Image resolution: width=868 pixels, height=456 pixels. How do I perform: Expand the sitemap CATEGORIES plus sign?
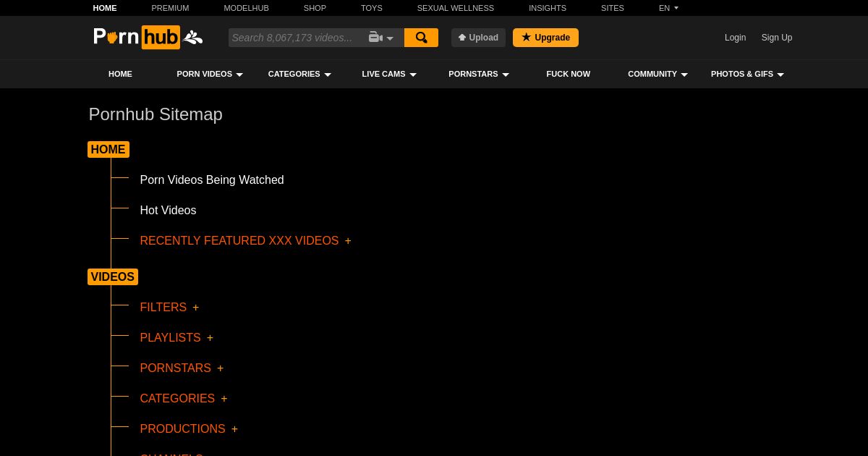(x=224, y=399)
